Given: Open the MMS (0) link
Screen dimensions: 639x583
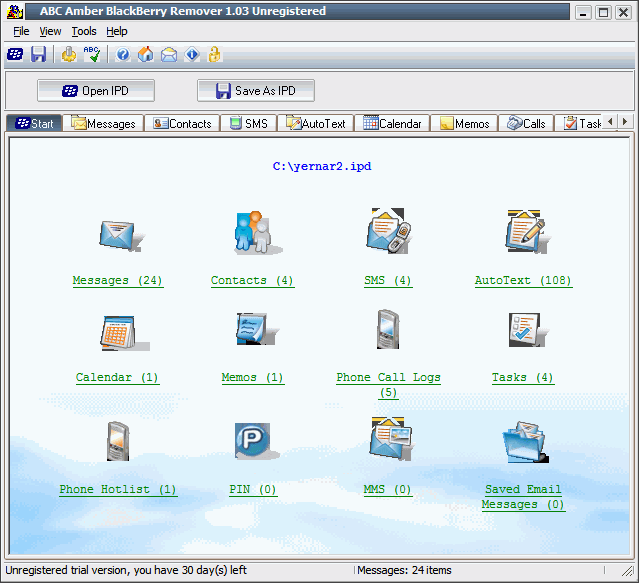Looking at the screenshot, I should point(388,489).
